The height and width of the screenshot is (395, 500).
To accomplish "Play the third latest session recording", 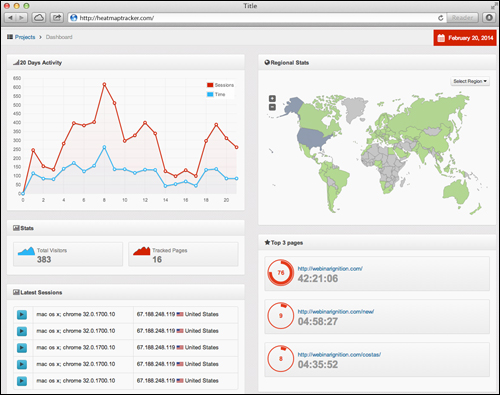I will point(22,348).
